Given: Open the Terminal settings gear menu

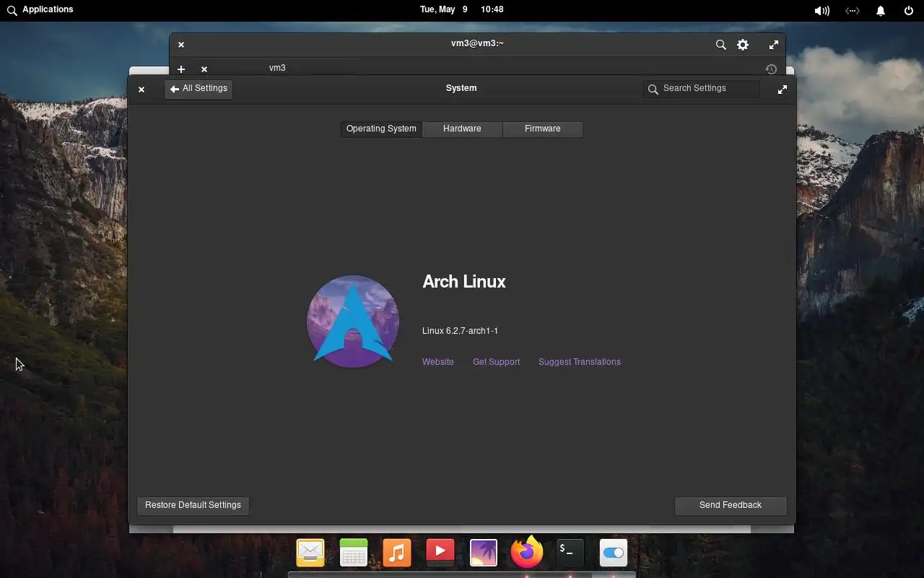Looking at the screenshot, I should (x=743, y=45).
